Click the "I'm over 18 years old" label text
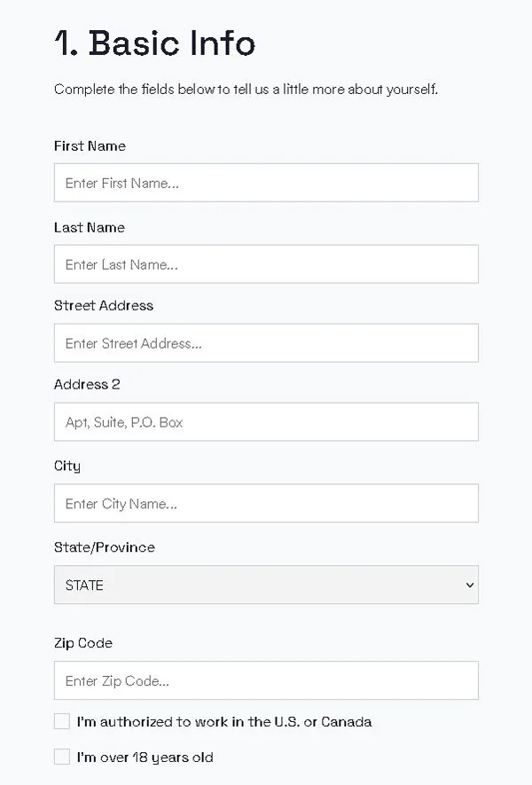Image resolution: width=532 pixels, height=785 pixels. pos(145,757)
